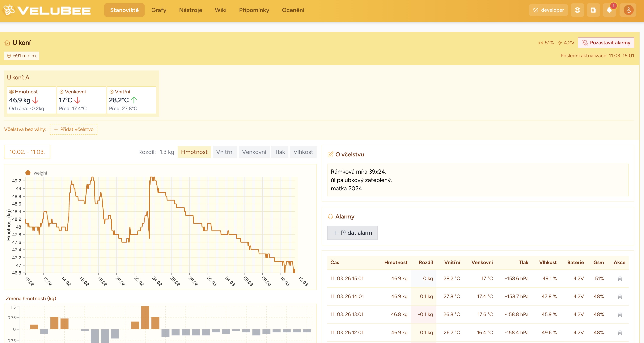Click Přidat alarm button
This screenshot has width=644, height=343.
(352, 233)
